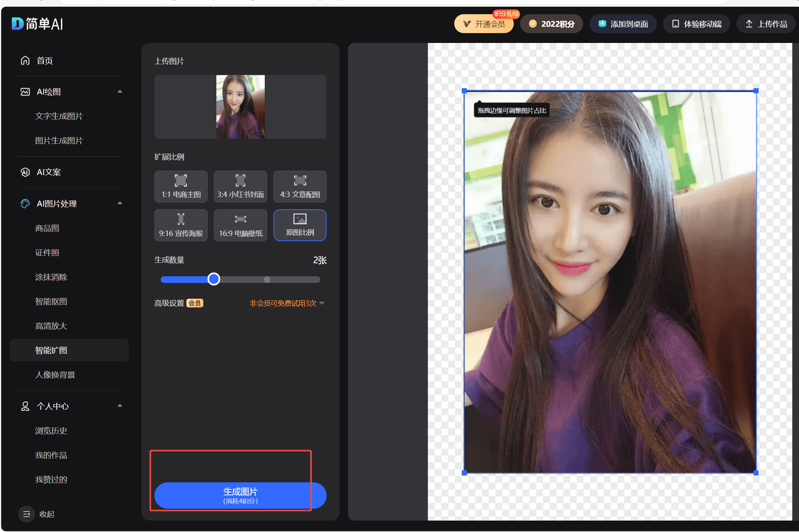Click the 上传作品 upload icon
The width and height of the screenshot is (799, 532).
pos(749,24)
